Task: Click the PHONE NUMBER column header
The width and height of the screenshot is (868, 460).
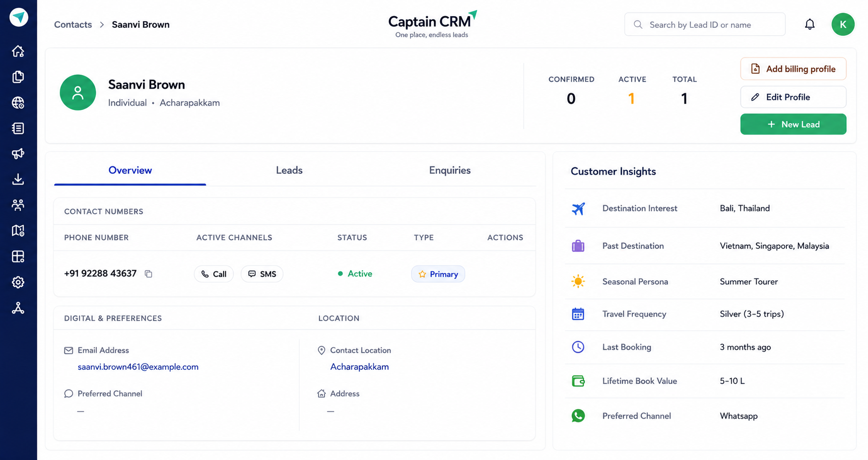Action: pos(96,237)
